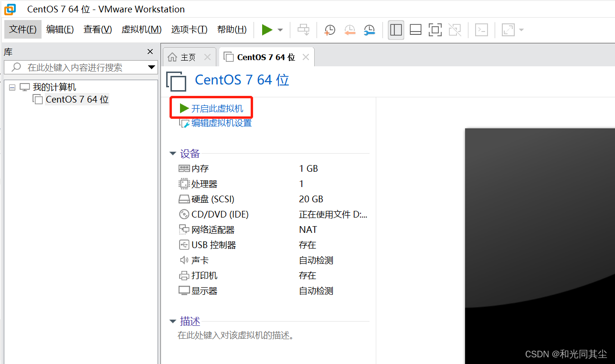The height and width of the screenshot is (364, 615).
Task: Click the NAT network adapter value
Action: tap(308, 229)
